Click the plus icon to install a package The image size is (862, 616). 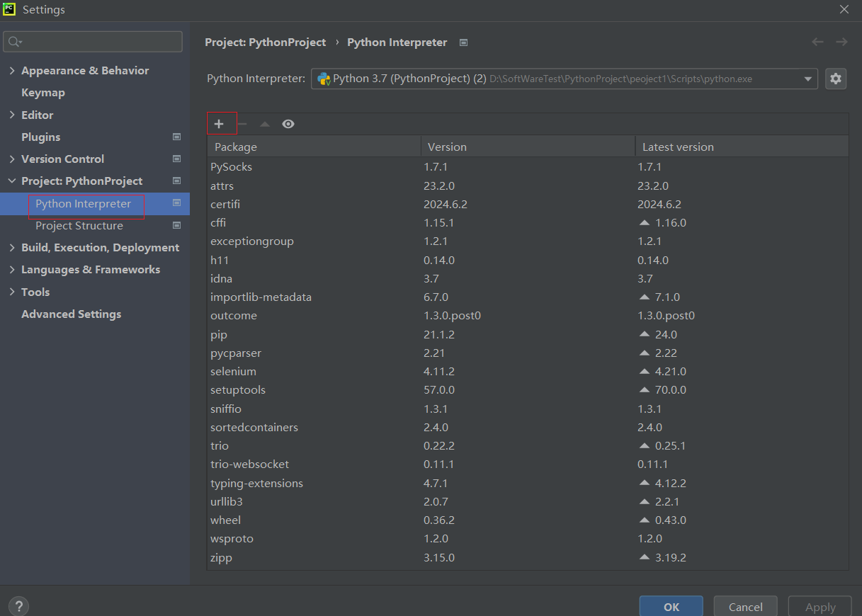pyautogui.click(x=219, y=124)
